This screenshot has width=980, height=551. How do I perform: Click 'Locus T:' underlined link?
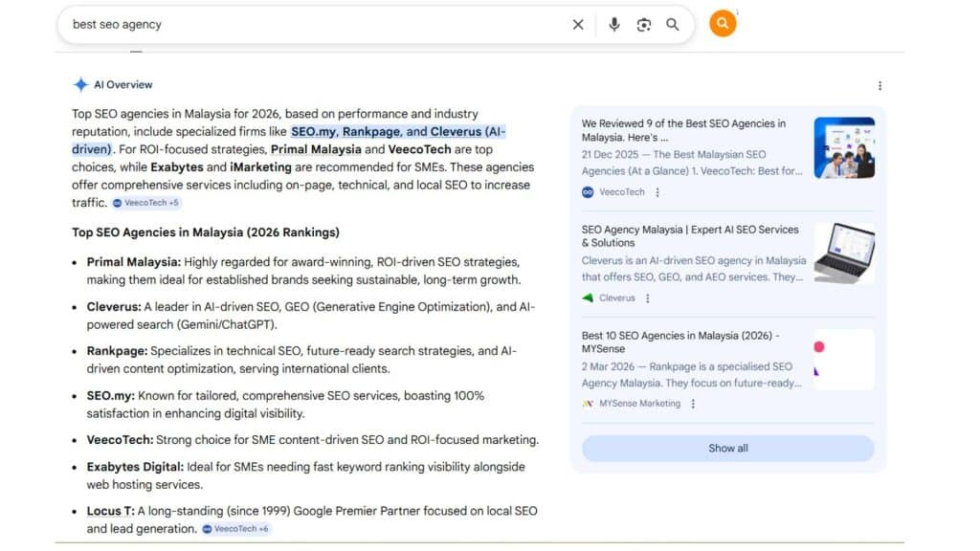111,511
